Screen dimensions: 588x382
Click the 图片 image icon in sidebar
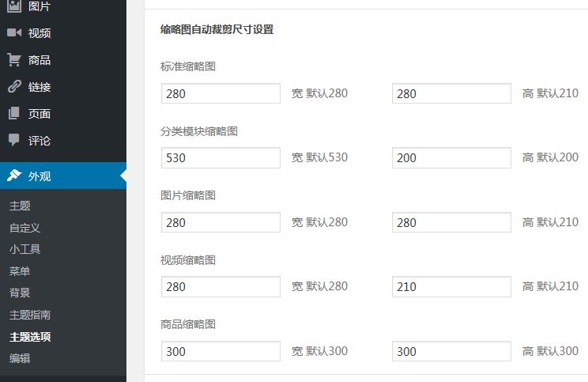tap(14, 6)
